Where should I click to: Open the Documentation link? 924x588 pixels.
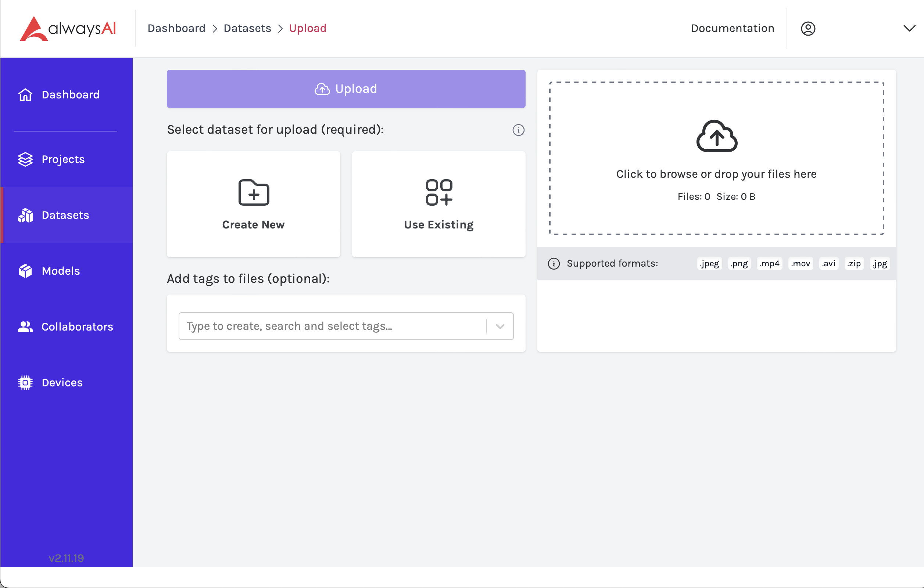(x=732, y=28)
